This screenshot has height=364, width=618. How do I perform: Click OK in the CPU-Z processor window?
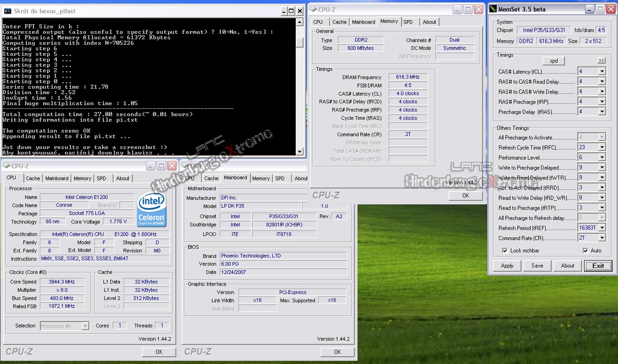point(159,352)
